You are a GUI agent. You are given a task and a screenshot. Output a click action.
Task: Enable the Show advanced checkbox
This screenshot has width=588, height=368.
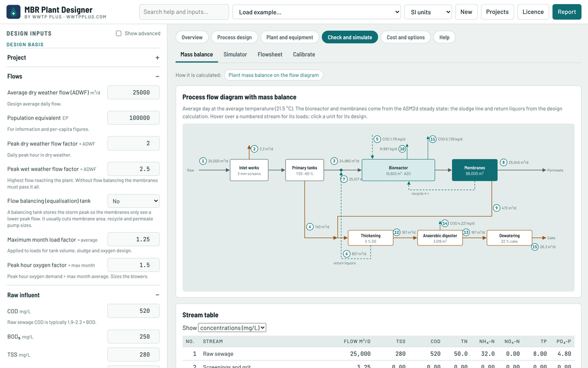pyautogui.click(x=118, y=33)
